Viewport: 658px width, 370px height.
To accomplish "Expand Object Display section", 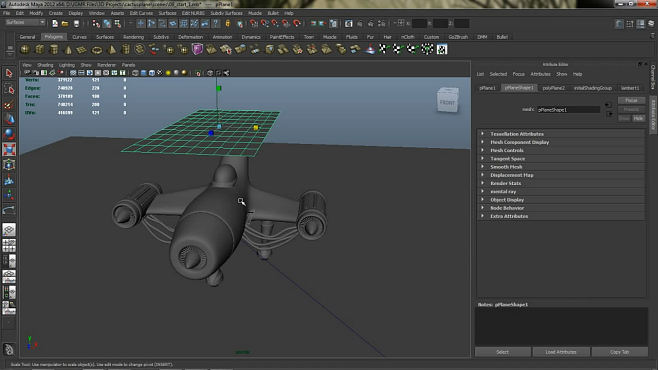I will [561, 200].
